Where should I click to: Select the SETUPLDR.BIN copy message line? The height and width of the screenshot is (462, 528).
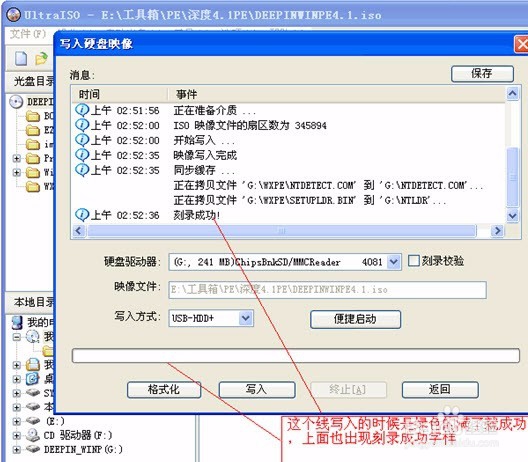(310, 201)
